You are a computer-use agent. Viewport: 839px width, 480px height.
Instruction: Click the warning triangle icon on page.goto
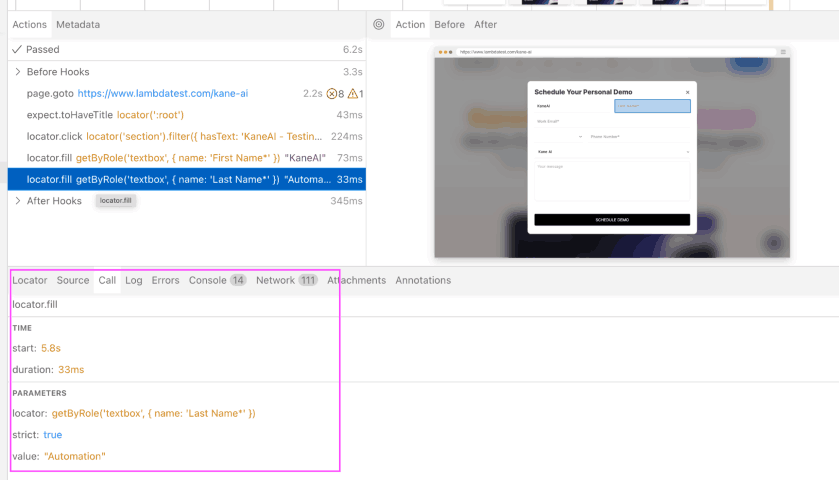(352, 94)
